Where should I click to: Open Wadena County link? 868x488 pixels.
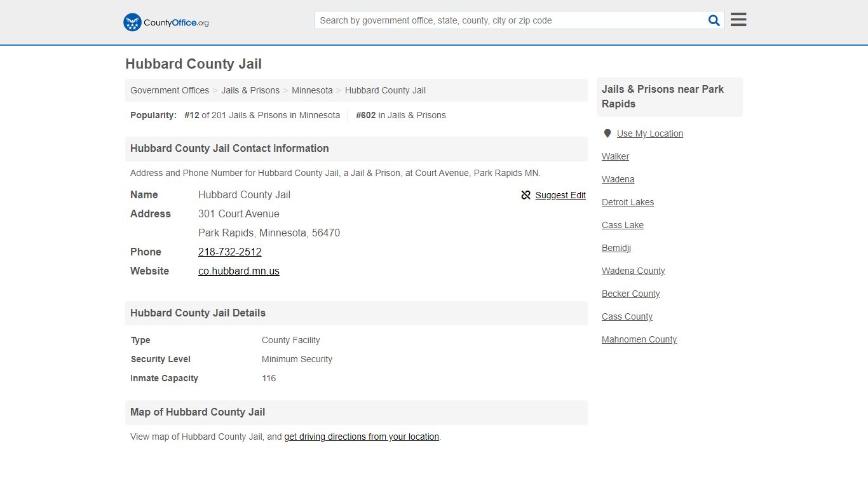634,271
